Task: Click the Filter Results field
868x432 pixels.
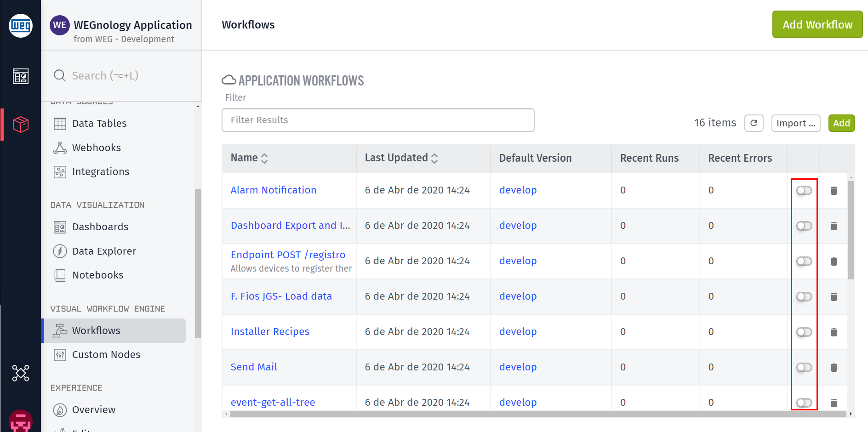Action: [378, 120]
